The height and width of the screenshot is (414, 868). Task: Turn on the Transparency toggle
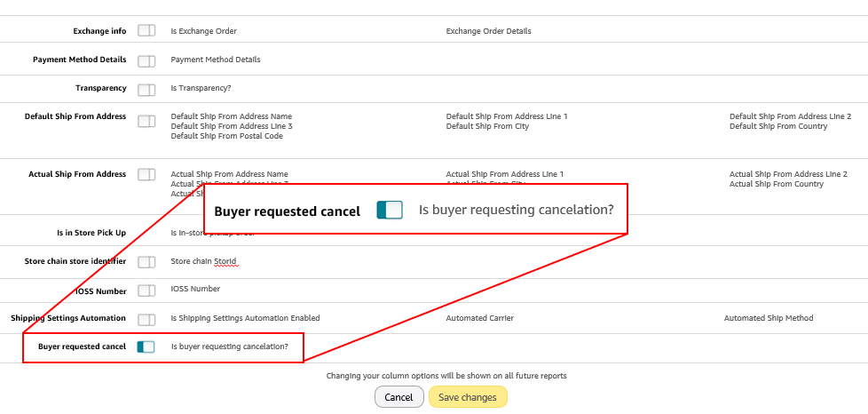click(146, 89)
